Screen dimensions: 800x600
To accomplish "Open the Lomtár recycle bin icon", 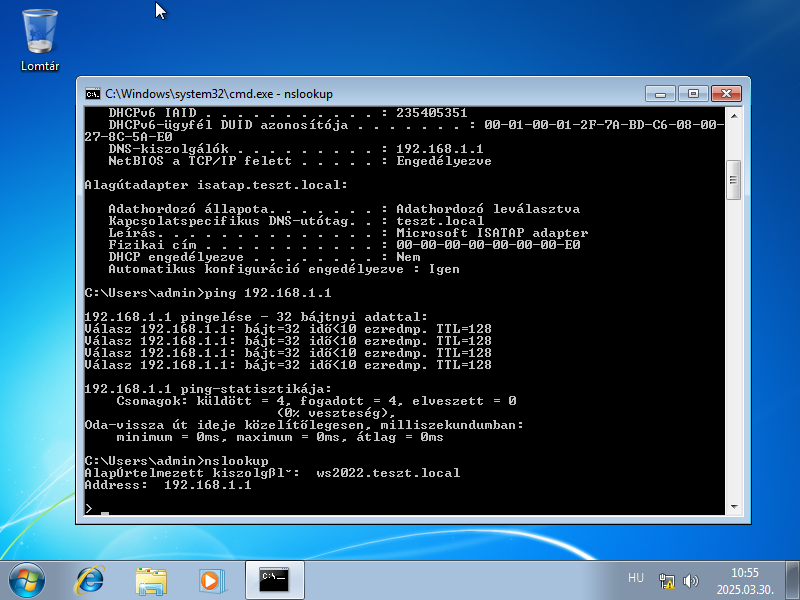I will [40, 35].
